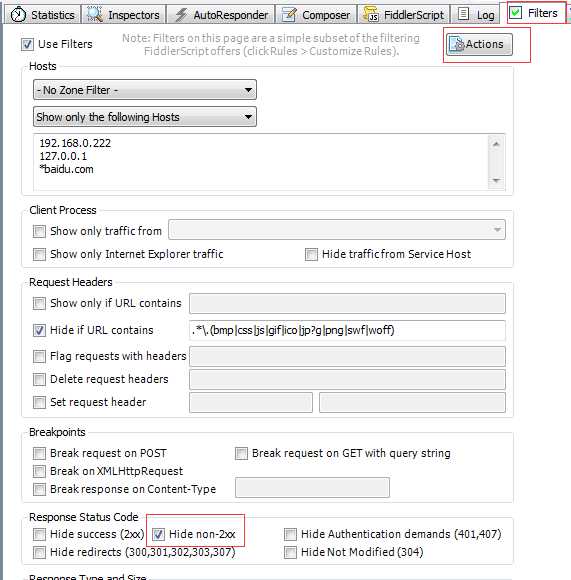Click the Show only if URL contains field
The height and width of the screenshot is (580, 571).
347,304
